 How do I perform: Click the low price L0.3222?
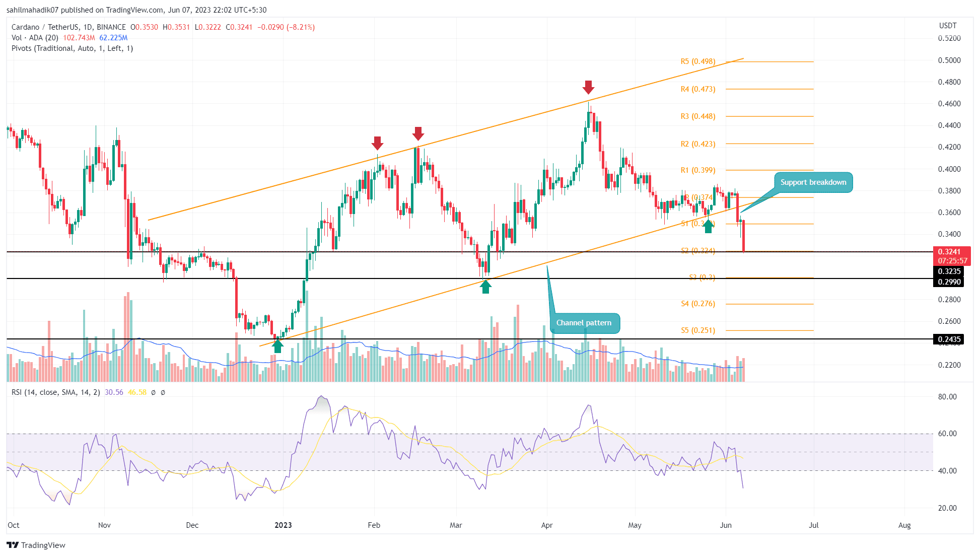point(208,27)
